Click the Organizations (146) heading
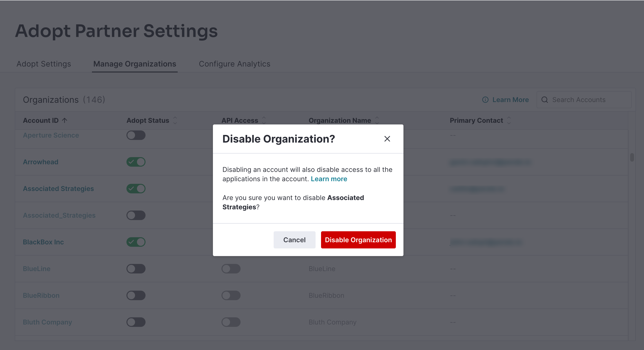The height and width of the screenshot is (350, 644). (x=64, y=100)
